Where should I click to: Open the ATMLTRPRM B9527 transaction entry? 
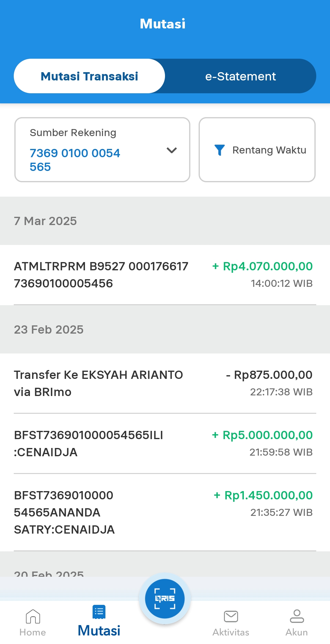(x=101, y=275)
